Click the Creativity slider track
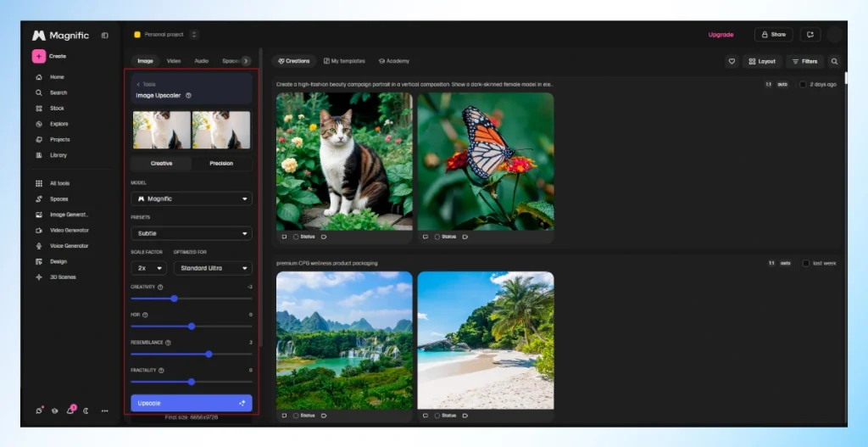The image size is (868, 447). [x=192, y=299]
